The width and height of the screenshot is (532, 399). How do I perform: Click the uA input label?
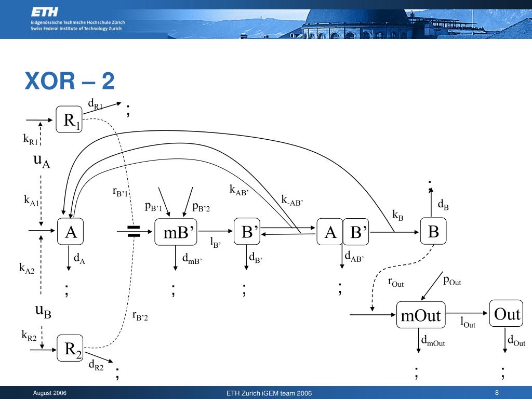[42, 160]
